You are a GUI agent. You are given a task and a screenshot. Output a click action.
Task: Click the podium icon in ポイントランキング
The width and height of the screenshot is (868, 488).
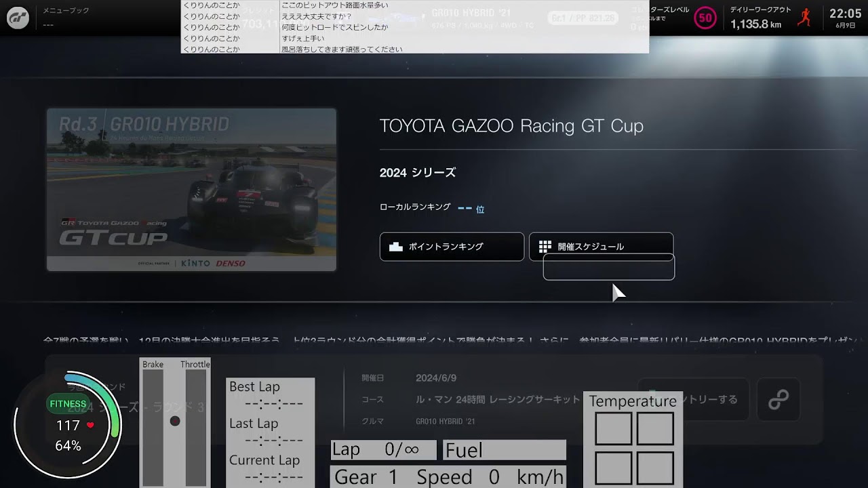pos(396,247)
